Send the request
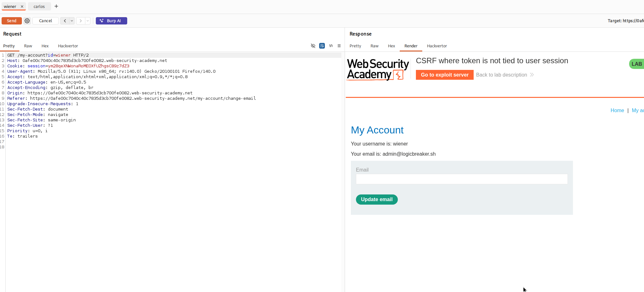Image resolution: width=644 pixels, height=292 pixels. point(12,21)
